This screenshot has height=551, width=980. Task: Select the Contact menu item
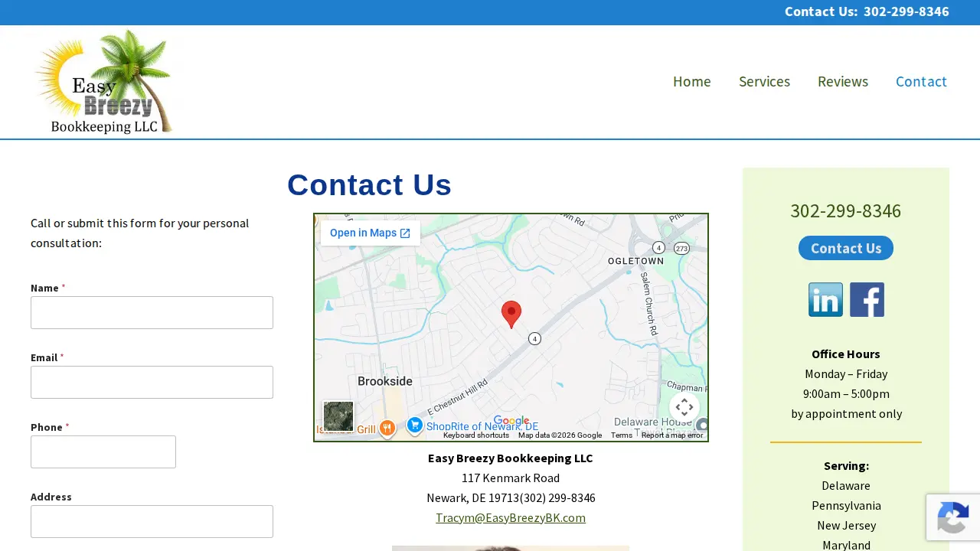921,81
